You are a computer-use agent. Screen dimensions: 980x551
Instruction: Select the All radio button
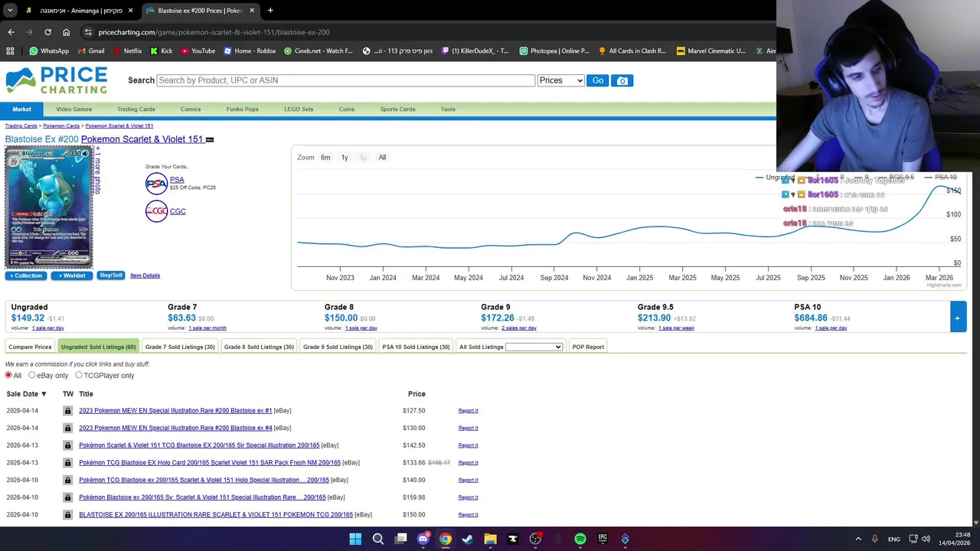(x=8, y=375)
